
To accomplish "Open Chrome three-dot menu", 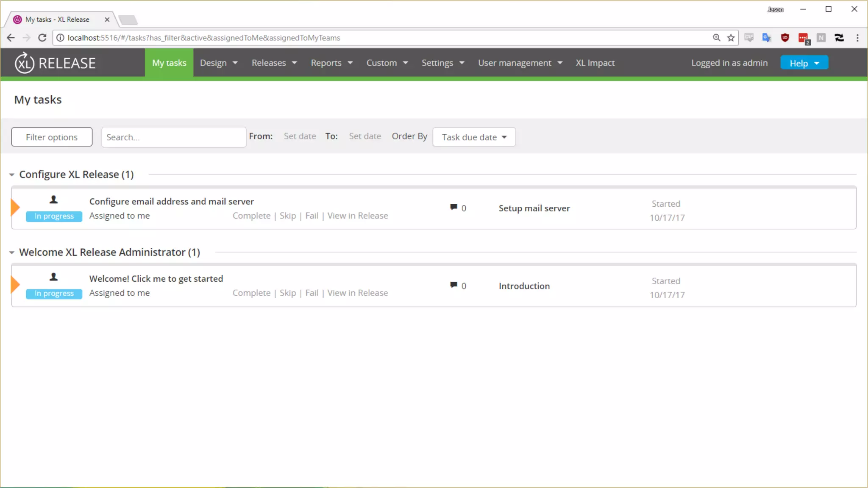I will click(857, 38).
